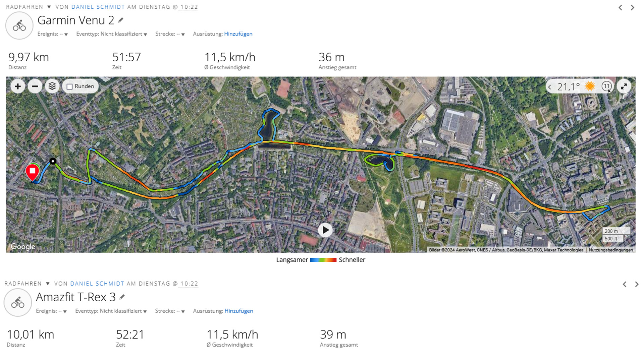
Task: Collapse the weather widget arrow
Action: click(x=550, y=87)
